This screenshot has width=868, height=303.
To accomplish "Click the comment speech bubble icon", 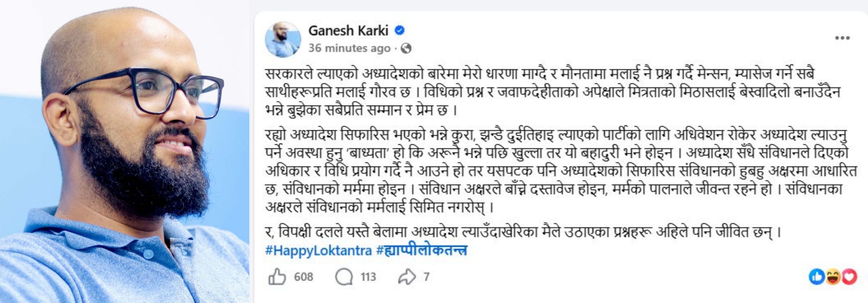I will 344,277.
